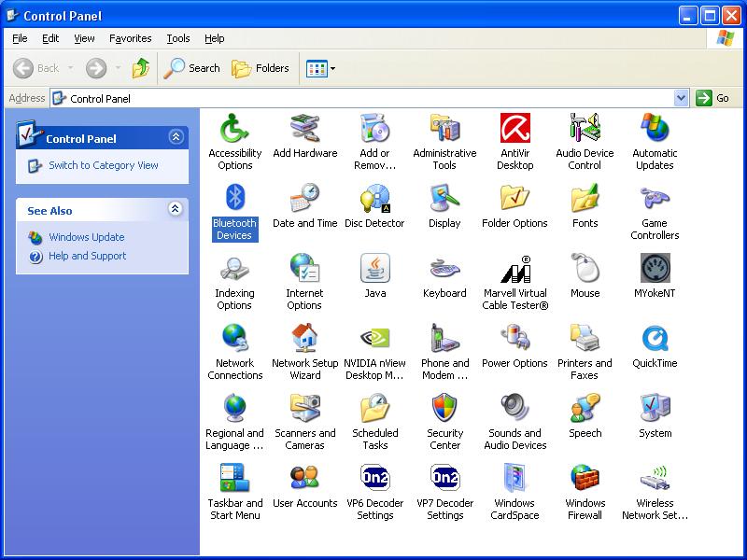Viewport: 747px width, 560px height.
Task: Open User Accounts icon
Action: [305, 478]
